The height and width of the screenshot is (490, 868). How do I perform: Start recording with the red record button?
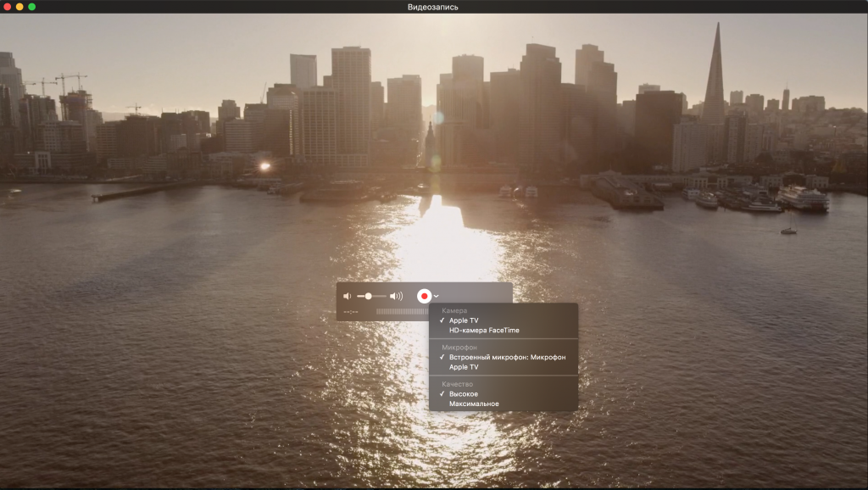[424, 296]
